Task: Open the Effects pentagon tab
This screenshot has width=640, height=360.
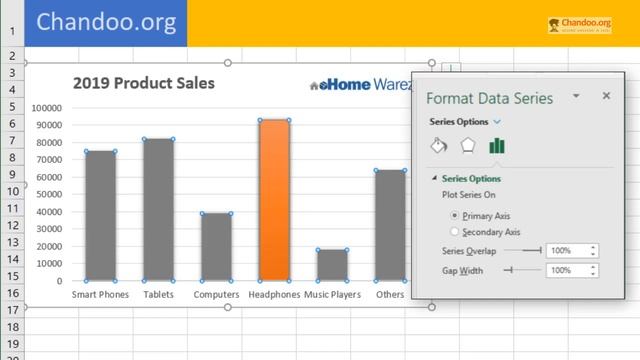Action: [x=468, y=145]
